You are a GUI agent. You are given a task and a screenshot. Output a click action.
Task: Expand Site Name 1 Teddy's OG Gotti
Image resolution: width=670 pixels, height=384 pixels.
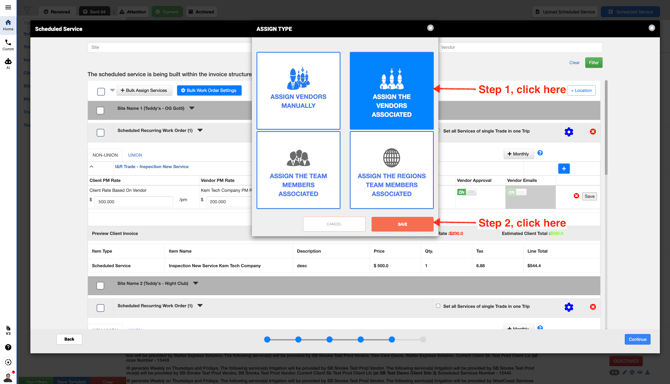(192, 108)
